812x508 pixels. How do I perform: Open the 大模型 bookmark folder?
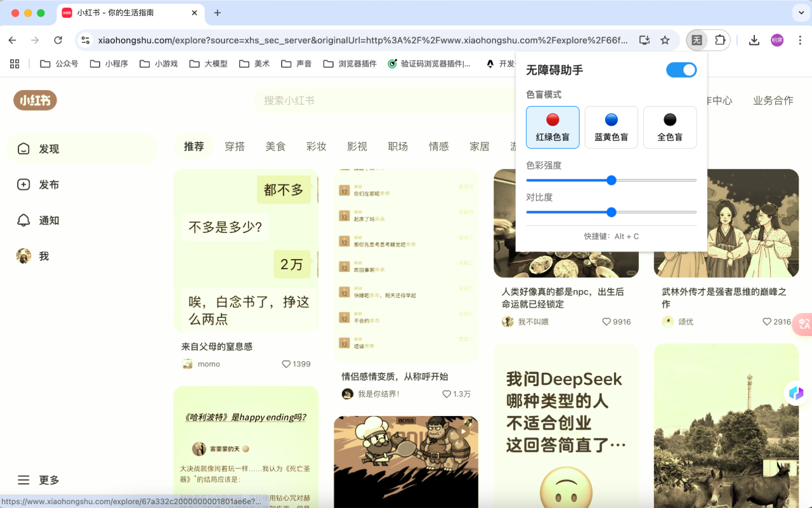coord(207,63)
